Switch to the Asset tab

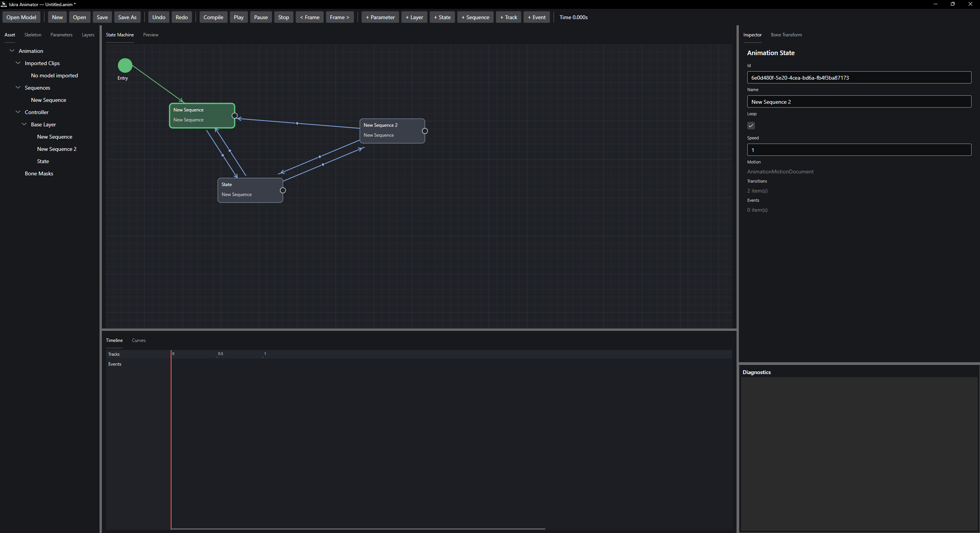(x=10, y=35)
